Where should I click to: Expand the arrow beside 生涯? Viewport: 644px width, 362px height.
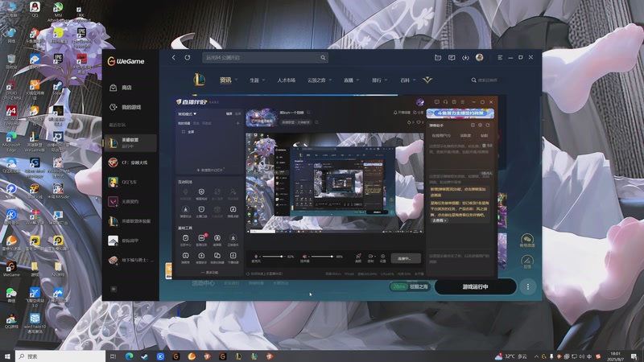point(263,80)
